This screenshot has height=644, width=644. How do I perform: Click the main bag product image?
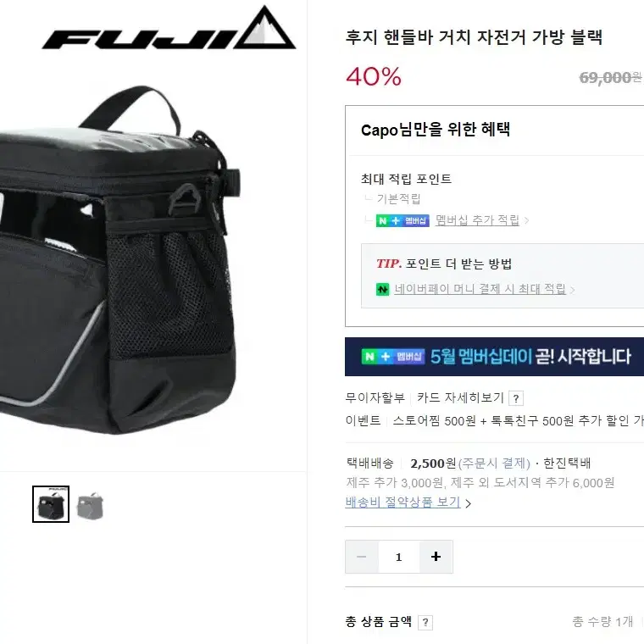pos(120,259)
